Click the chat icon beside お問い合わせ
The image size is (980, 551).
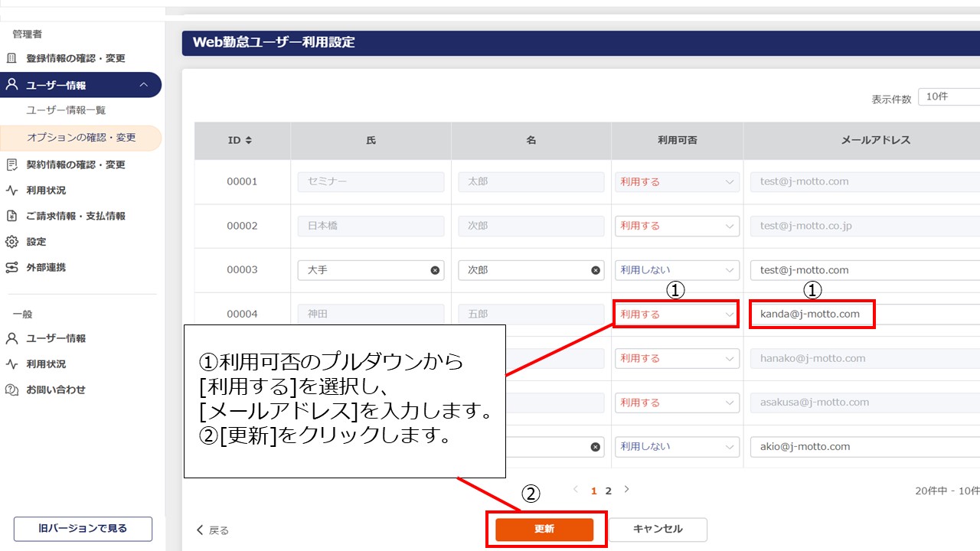11,390
